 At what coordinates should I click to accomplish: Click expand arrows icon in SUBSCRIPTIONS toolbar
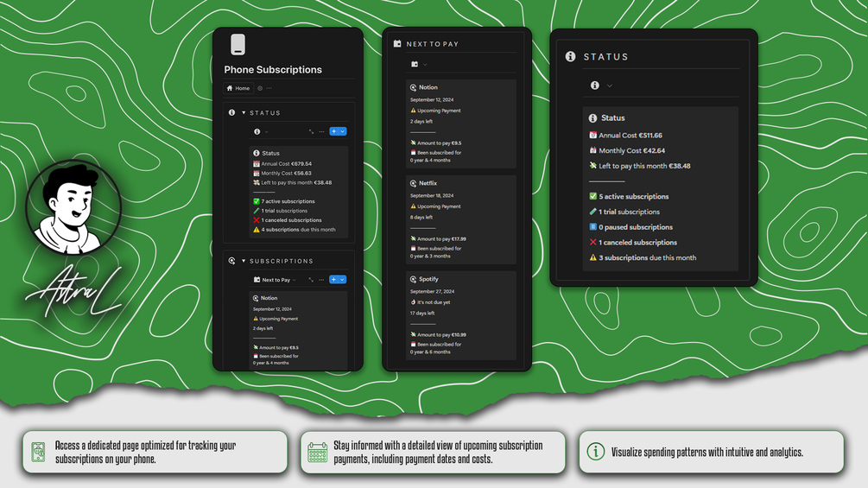pyautogui.click(x=311, y=280)
